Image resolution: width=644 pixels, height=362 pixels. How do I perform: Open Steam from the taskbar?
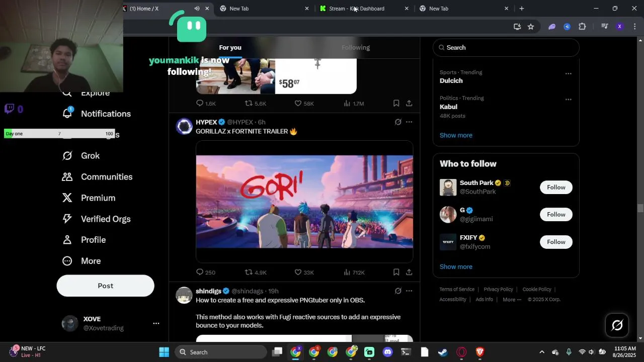443,352
